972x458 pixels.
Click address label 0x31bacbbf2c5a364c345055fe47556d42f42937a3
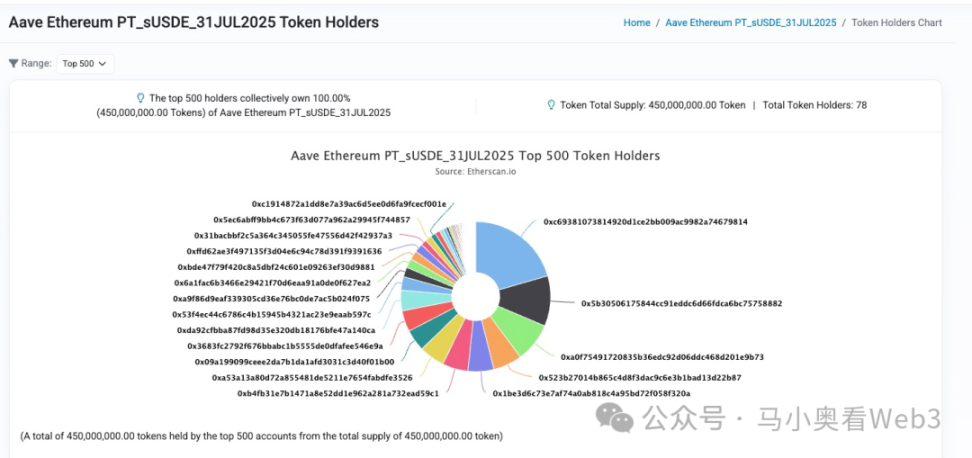click(x=293, y=236)
